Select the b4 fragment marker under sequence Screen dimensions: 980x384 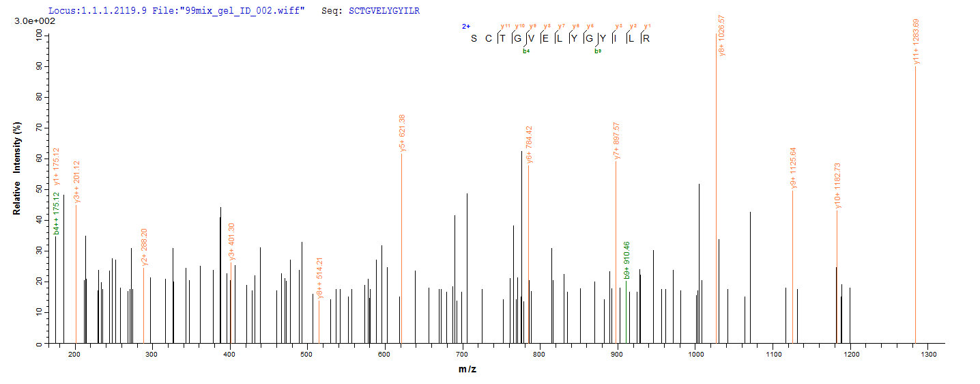point(526,50)
